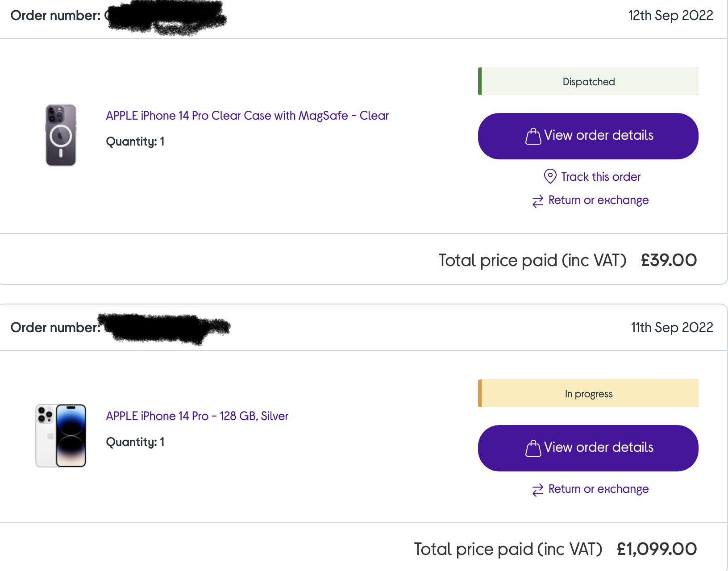Open the APPLE iPhone 14 Pro Clear Case link
This screenshot has height=571, width=728.
click(247, 116)
